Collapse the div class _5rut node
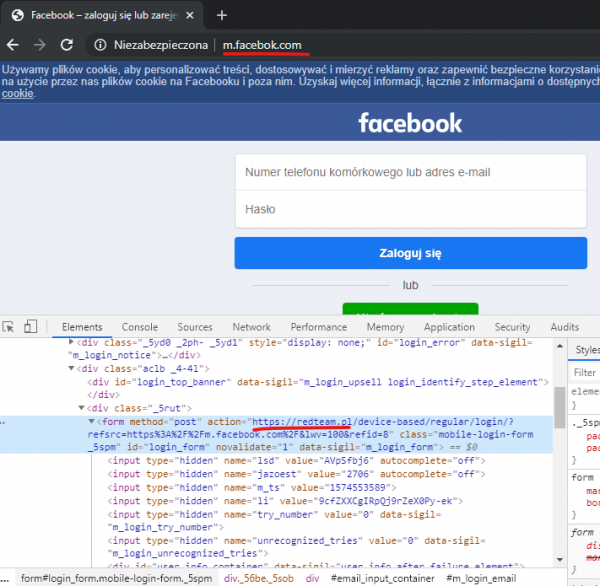The height and width of the screenshot is (586, 600). (82, 408)
